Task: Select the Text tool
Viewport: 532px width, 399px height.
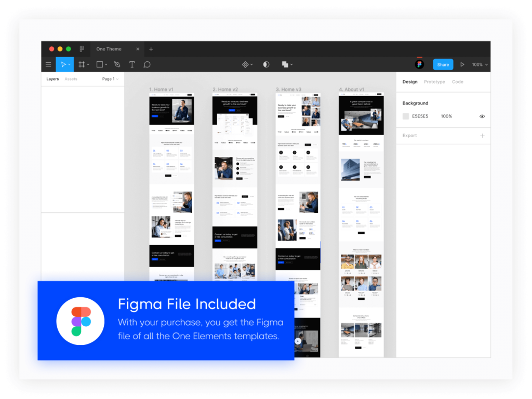Action: coord(132,64)
